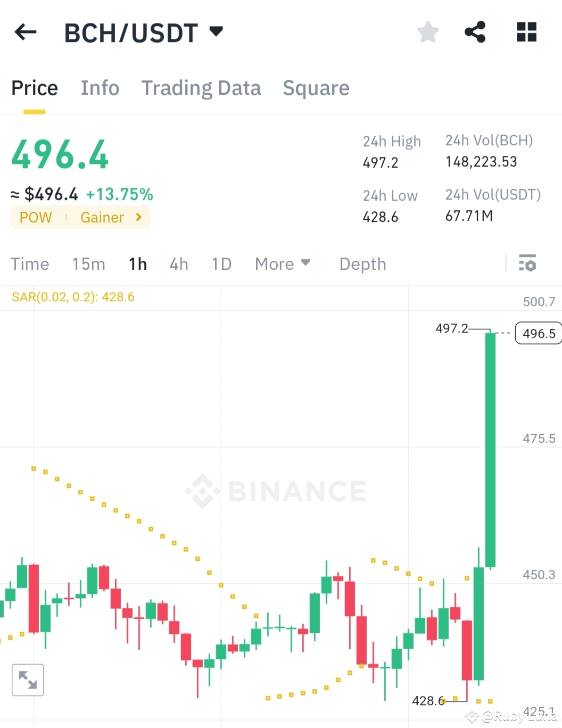Tap the Info section link
Image resolution: width=562 pixels, height=728 pixels.
point(100,88)
